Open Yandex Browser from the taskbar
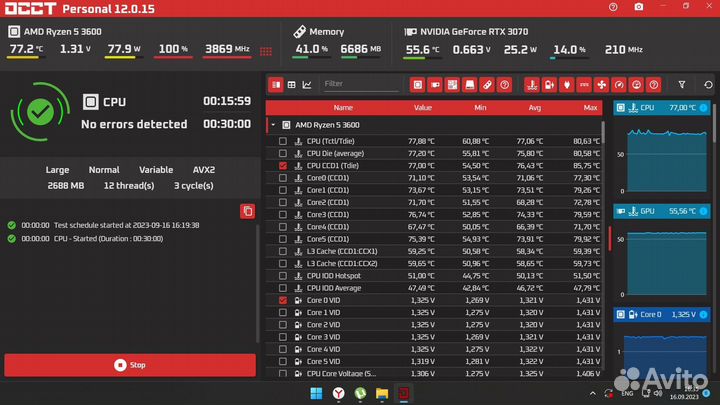 pos(338,394)
